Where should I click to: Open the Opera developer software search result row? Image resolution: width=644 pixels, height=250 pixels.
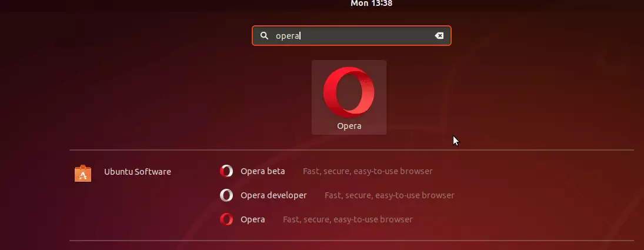[337, 195]
